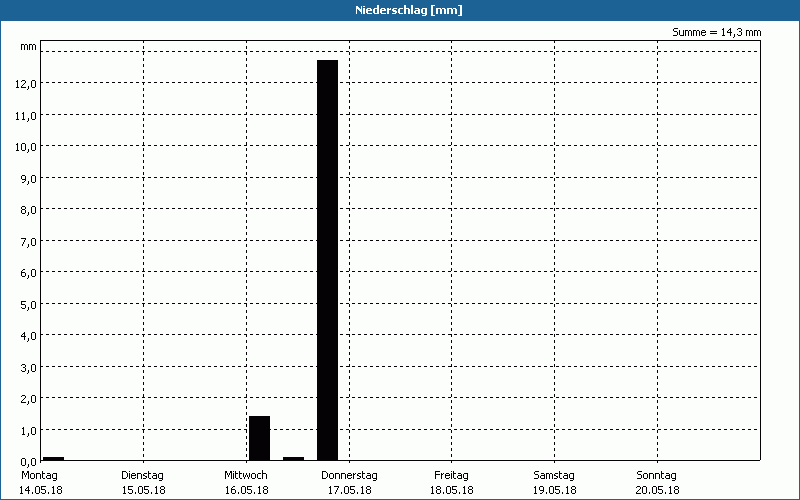Viewport: 800px width, 500px height.
Task: Click the date '15.05.18'
Action: [x=143, y=490]
